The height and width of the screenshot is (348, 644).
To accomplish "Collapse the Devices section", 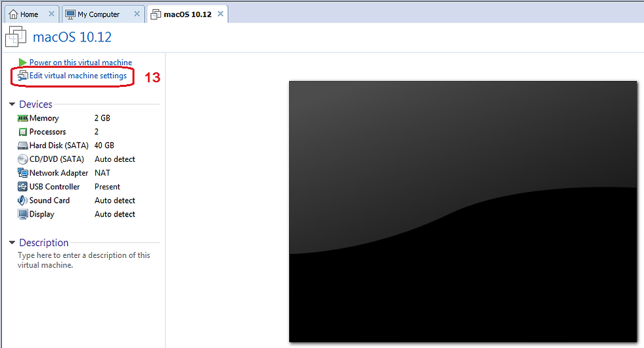I will [x=12, y=105].
